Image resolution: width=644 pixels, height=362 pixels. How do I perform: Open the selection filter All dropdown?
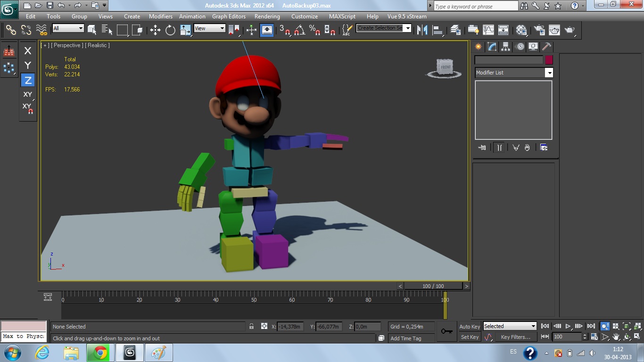[68, 28]
